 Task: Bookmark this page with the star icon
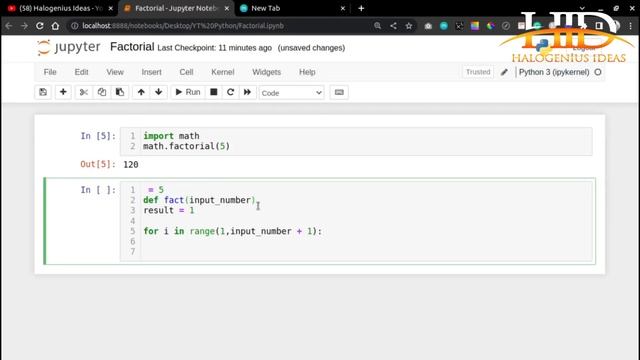point(409,26)
